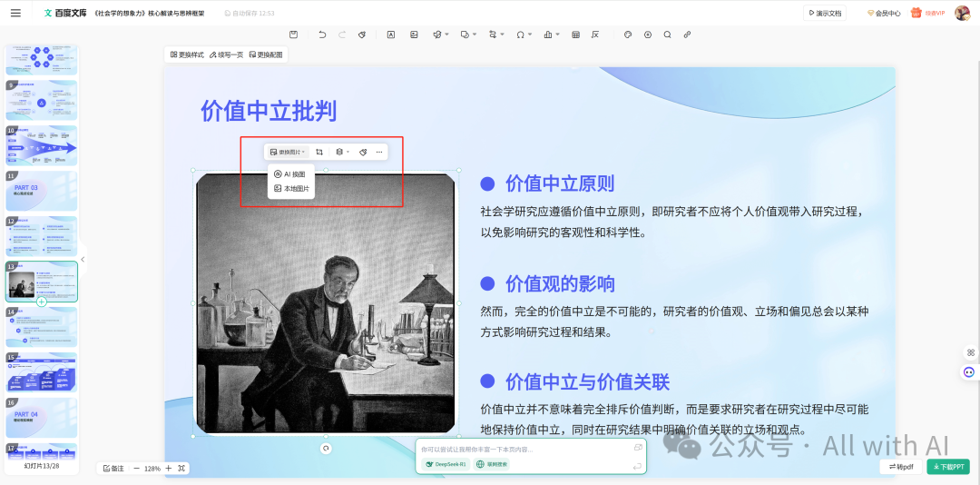Open the theme palette icon
Image resolution: width=980 pixels, height=485 pixels.
[628, 35]
